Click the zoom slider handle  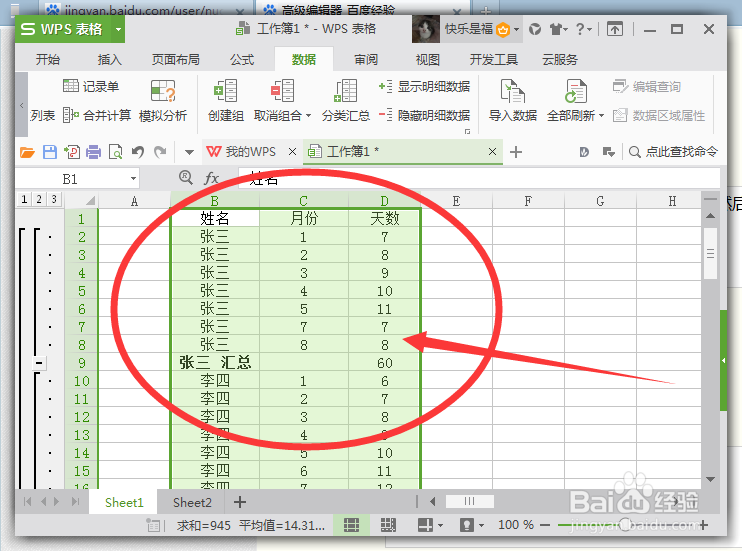[x=626, y=525]
